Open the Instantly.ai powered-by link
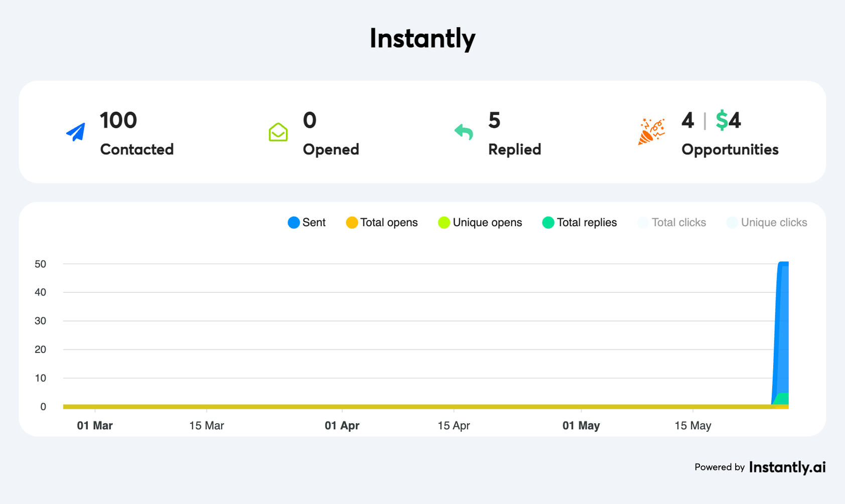845x504 pixels. (787, 467)
